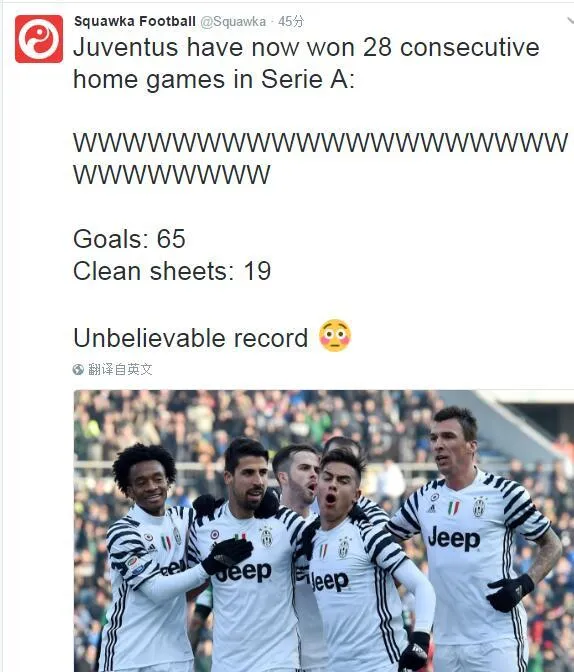The height and width of the screenshot is (672, 574).
Task: Open the Squawka Football profile name
Action: tap(135, 21)
